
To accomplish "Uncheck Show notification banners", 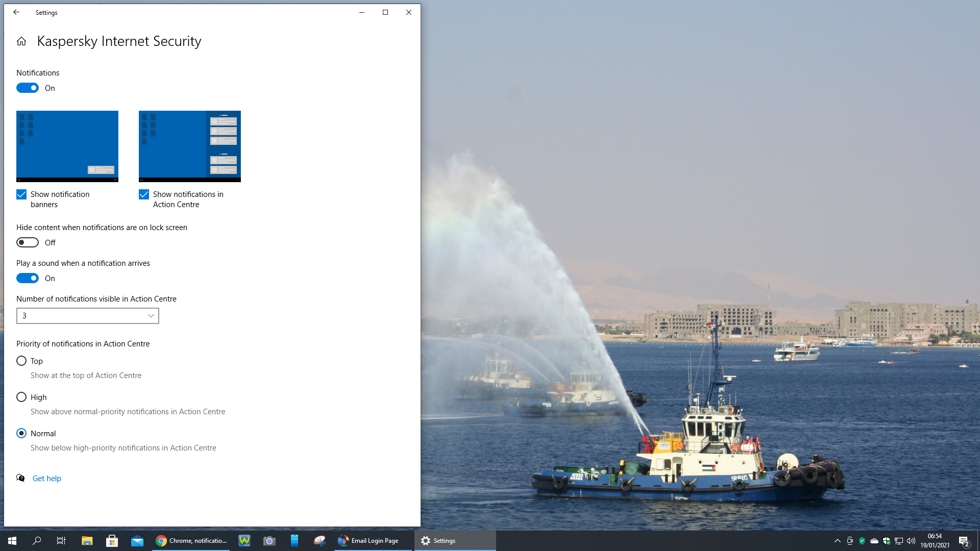I will (x=21, y=194).
